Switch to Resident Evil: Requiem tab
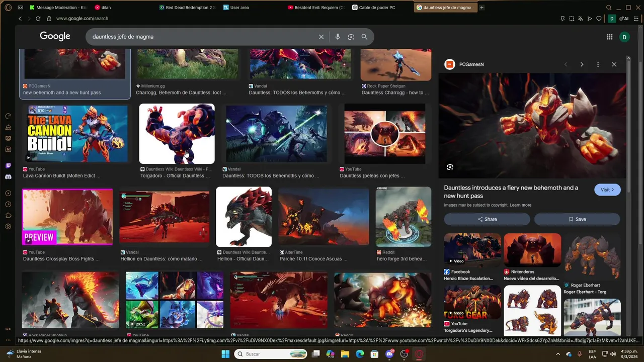Viewport: 644px width, 362px height. point(317,8)
